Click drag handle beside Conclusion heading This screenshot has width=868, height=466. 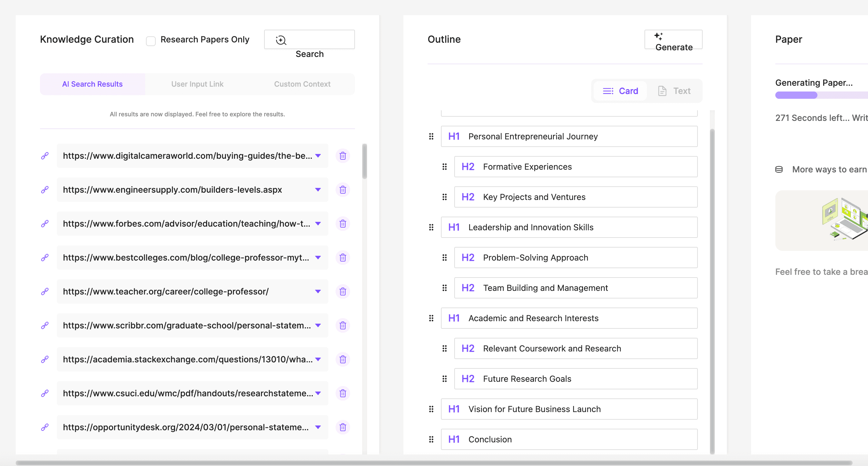(431, 439)
